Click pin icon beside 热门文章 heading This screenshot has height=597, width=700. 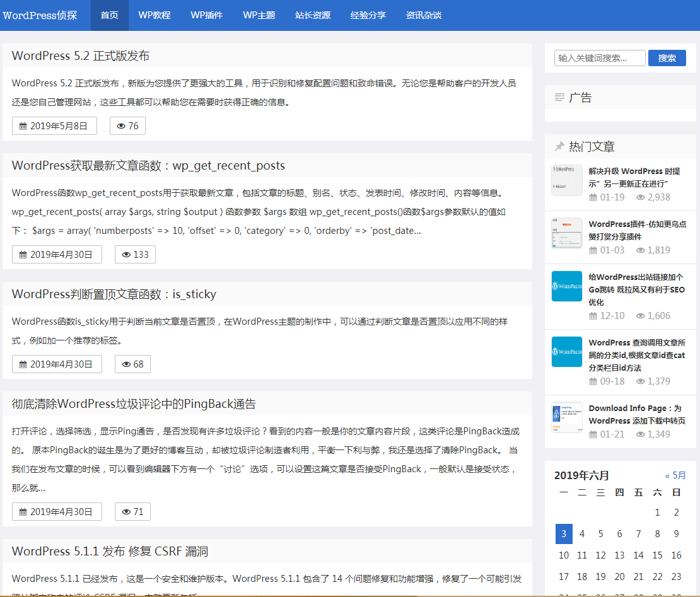click(x=559, y=147)
